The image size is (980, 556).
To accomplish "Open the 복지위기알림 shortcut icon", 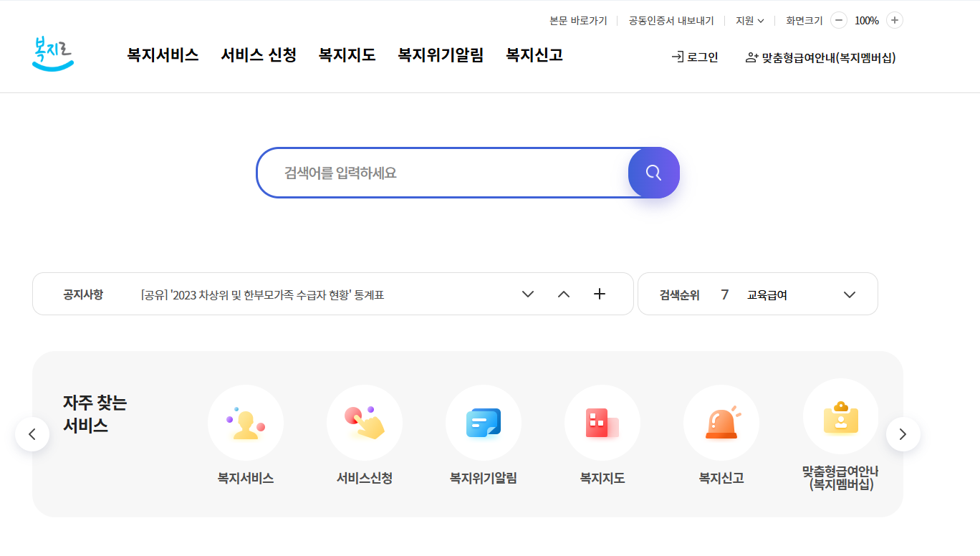I will point(484,423).
